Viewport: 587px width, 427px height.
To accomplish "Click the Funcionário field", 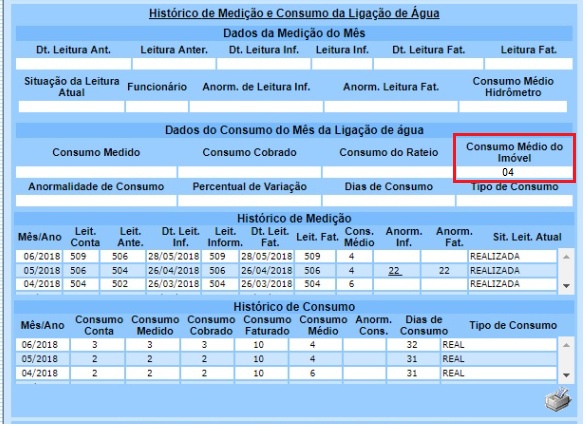I will pos(157,107).
